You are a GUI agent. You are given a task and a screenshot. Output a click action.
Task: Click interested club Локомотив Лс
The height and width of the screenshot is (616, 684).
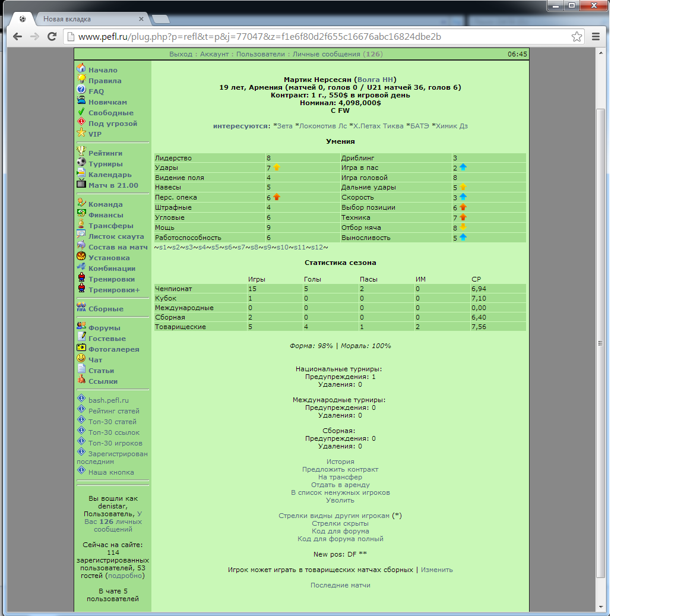click(x=323, y=126)
